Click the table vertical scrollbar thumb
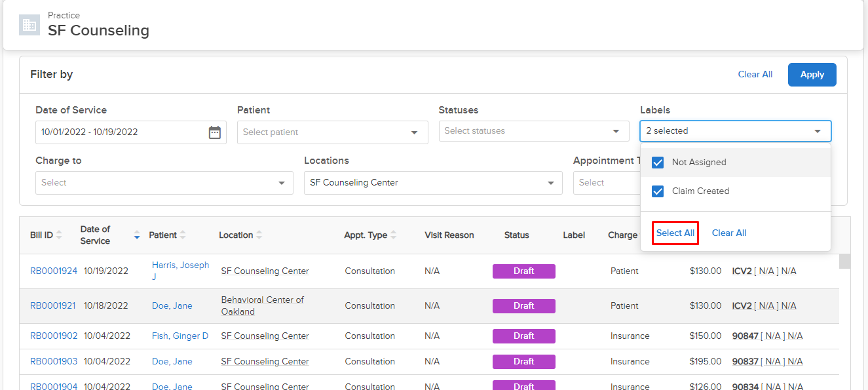868x390 pixels. coord(845,262)
